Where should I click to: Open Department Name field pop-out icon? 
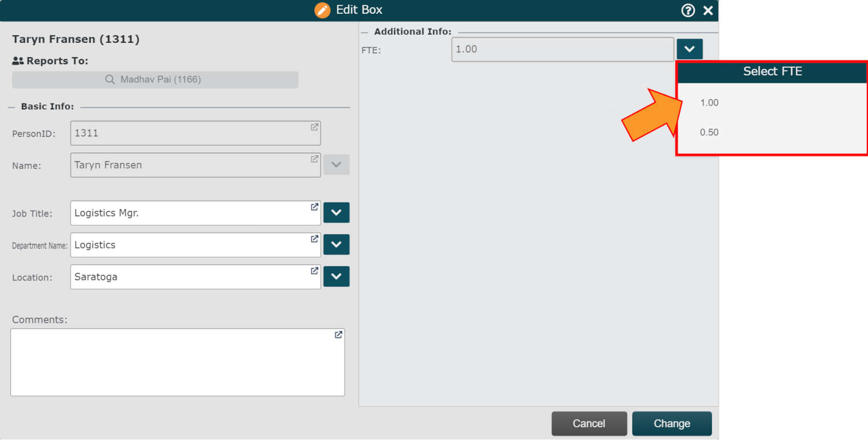(314, 239)
